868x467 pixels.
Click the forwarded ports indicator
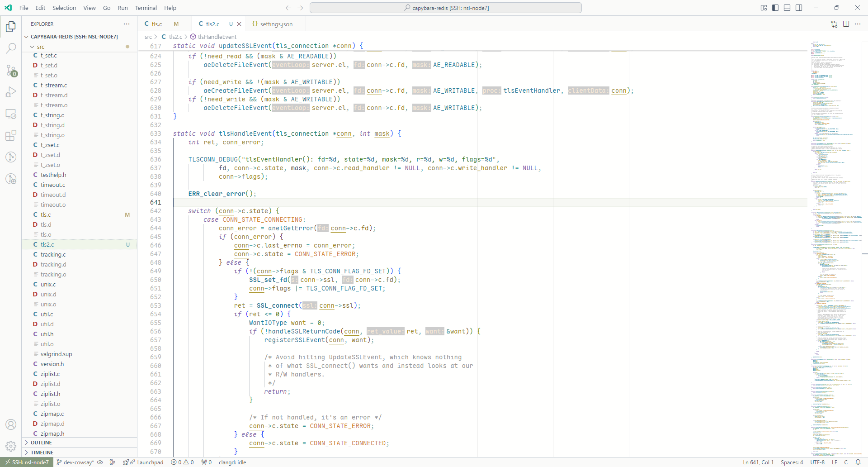click(207, 462)
